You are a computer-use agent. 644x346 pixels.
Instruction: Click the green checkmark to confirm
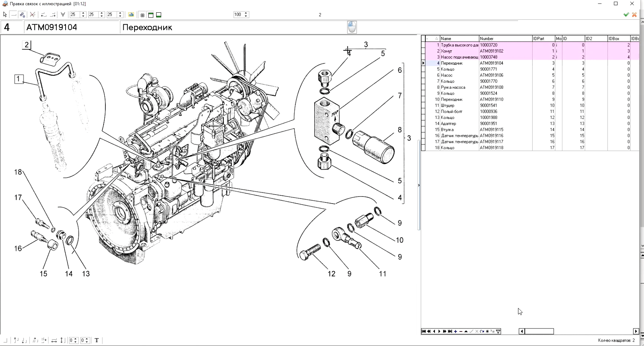[x=626, y=15]
